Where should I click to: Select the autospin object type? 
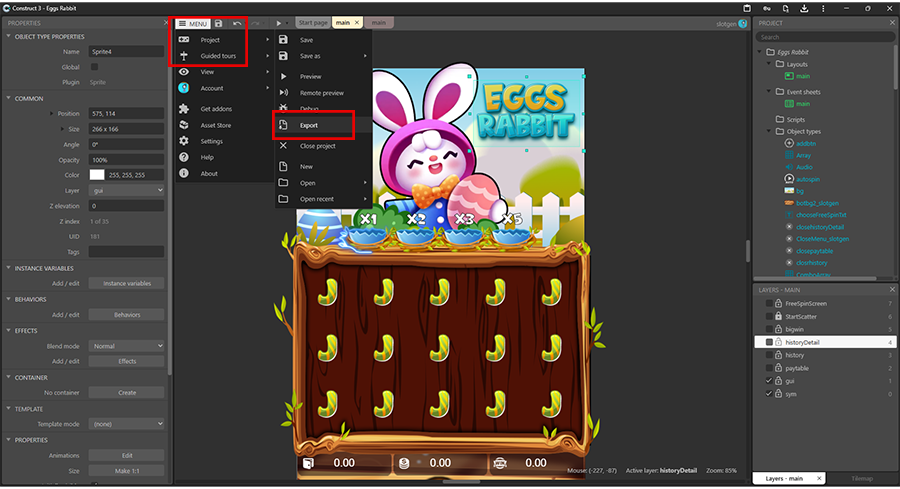coord(809,177)
